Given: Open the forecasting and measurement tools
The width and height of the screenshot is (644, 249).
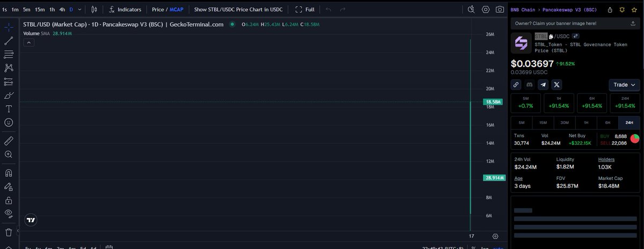Looking at the screenshot, I should pos(9,82).
